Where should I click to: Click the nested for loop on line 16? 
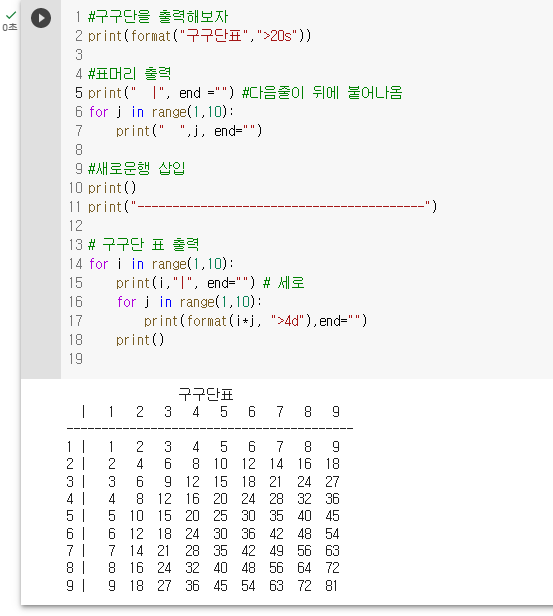[x=189, y=302]
